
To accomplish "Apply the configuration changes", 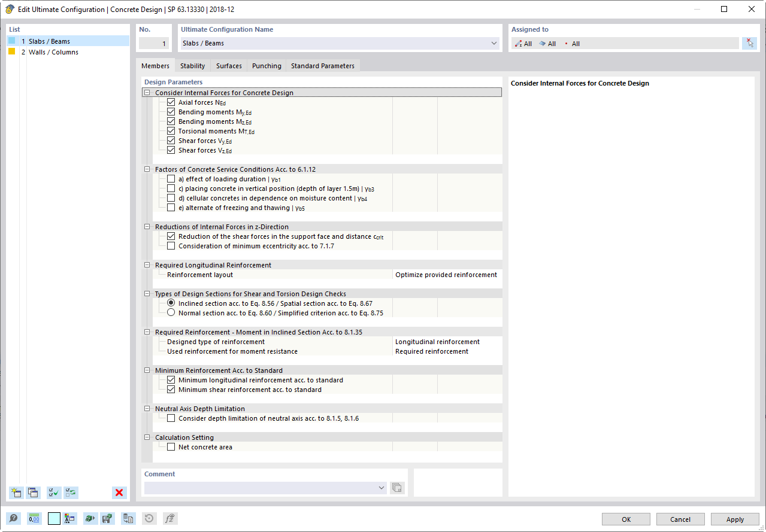I will click(734, 519).
